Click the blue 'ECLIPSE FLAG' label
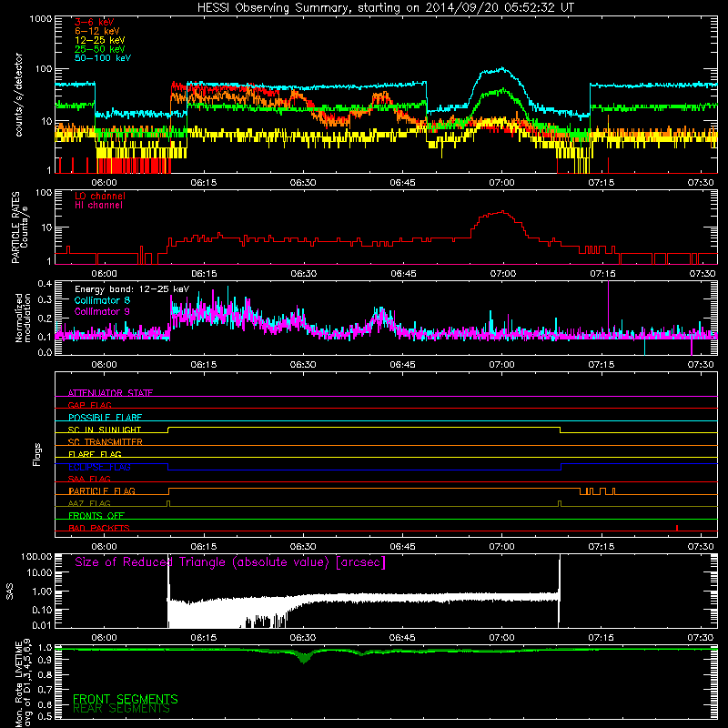This screenshot has width=728, height=728. tap(99, 467)
